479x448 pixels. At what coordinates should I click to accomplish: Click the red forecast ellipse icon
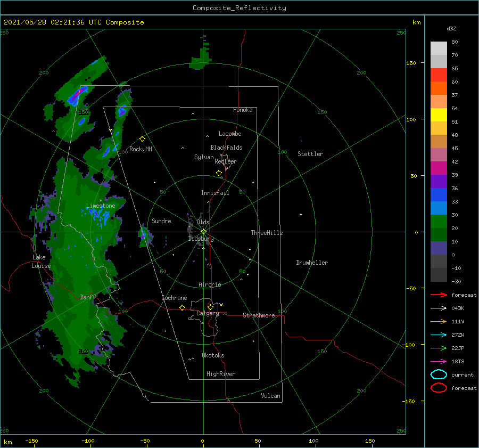439,388
